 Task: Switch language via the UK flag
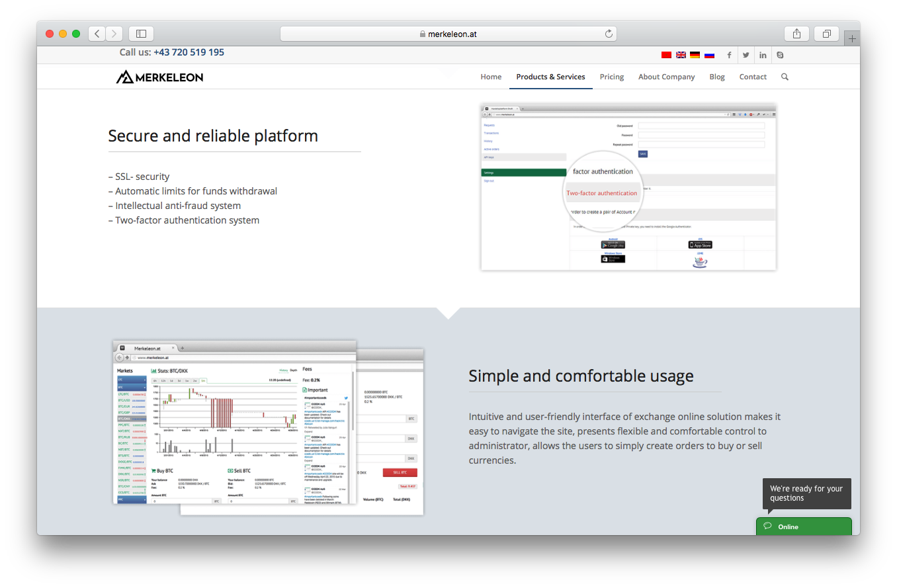[x=681, y=55]
